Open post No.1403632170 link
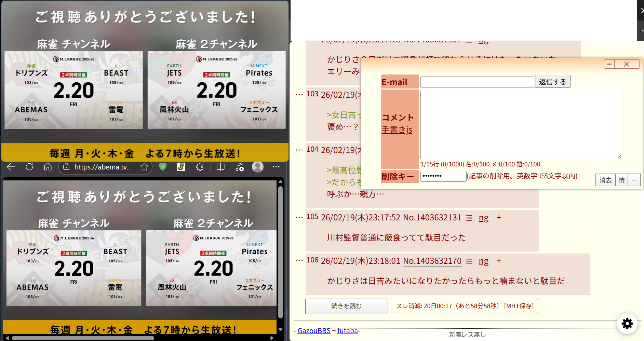This screenshot has height=341, width=644. pos(432,261)
